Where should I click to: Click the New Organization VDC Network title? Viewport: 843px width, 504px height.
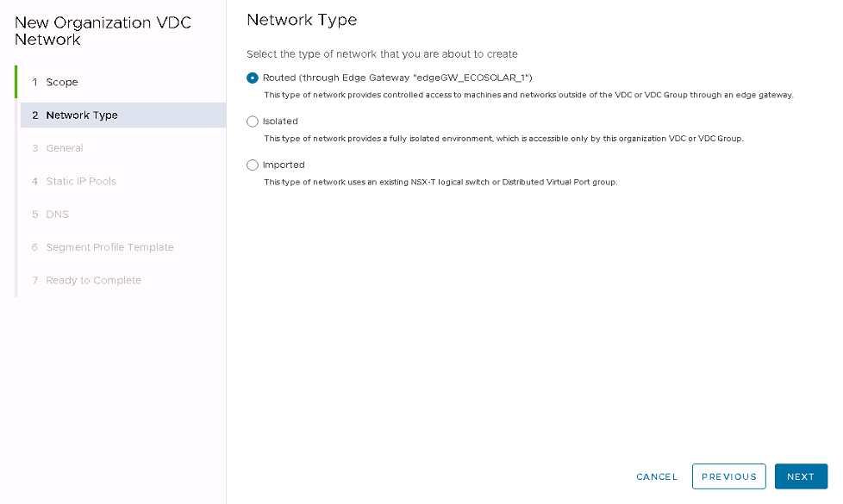pos(103,31)
